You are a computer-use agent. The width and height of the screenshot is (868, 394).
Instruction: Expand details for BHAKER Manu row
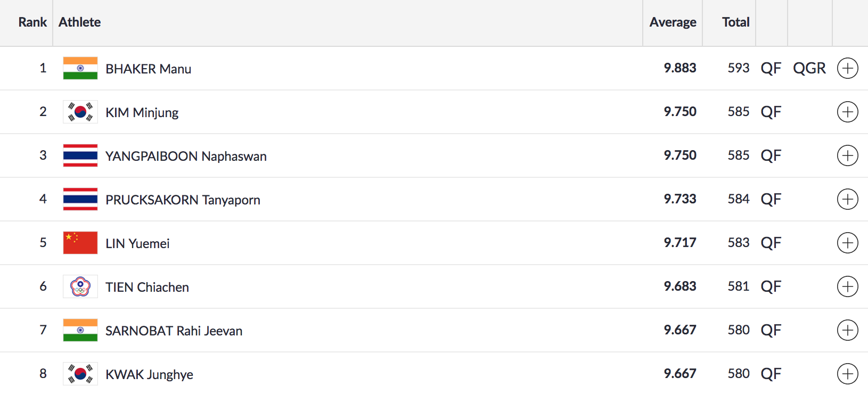click(x=847, y=68)
